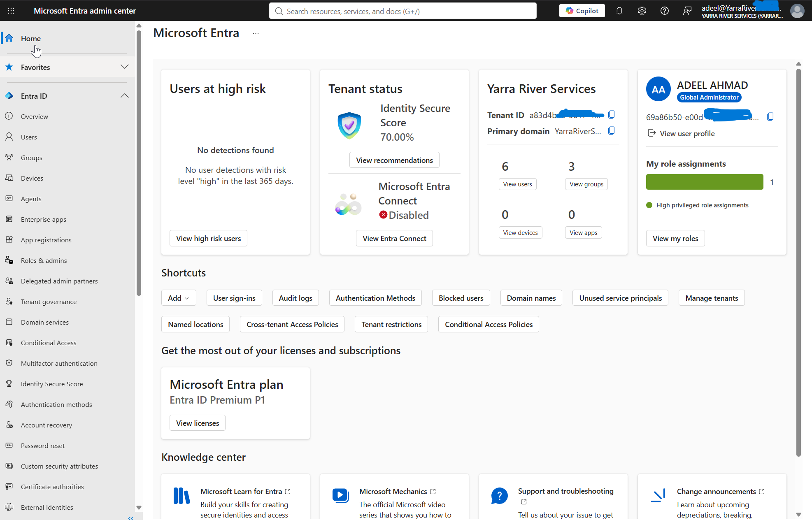The height and width of the screenshot is (520, 812).
Task: Click the Users icon in sidebar
Action: 9,137
